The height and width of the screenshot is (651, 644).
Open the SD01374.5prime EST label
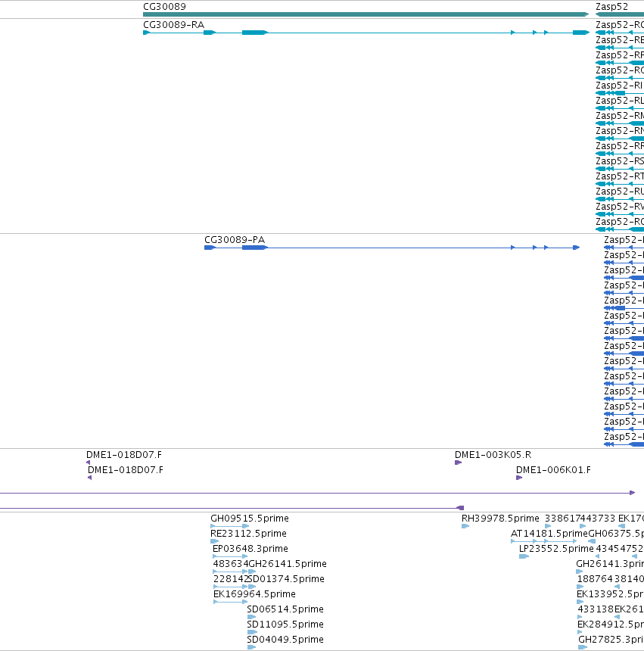[286, 579]
